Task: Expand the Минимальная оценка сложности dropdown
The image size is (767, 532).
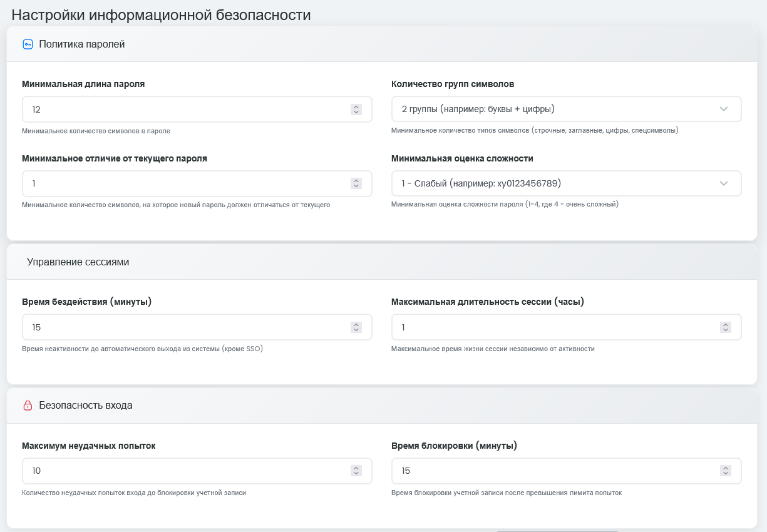Action: pos(566,183)
